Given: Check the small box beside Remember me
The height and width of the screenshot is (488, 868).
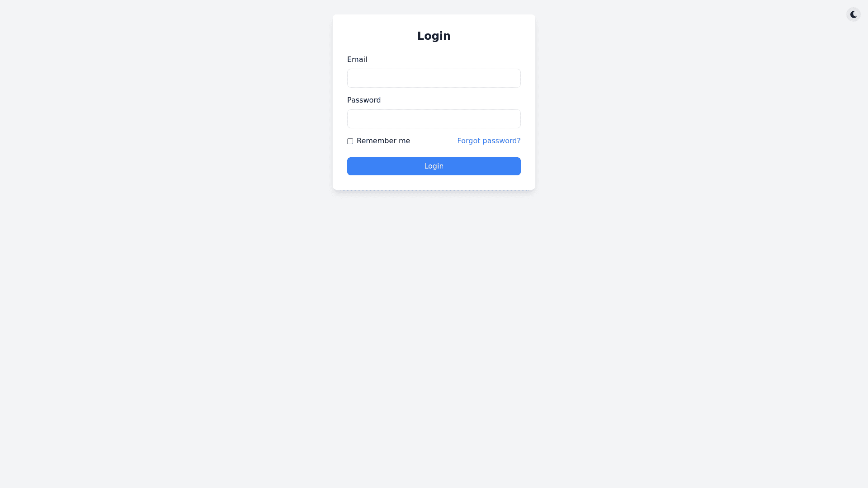Looking at the screenshot, I should tap(350, 141).
